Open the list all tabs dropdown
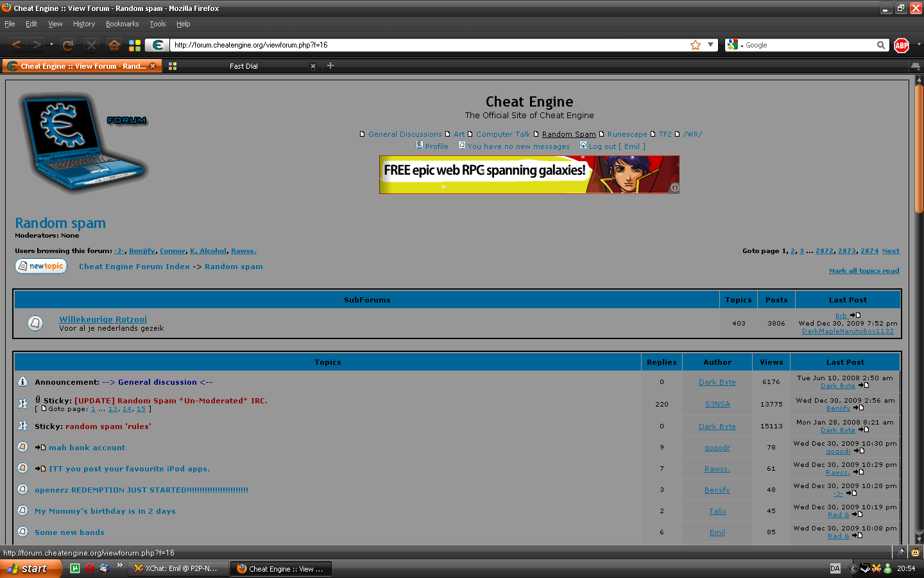 [x=915, y=66]
